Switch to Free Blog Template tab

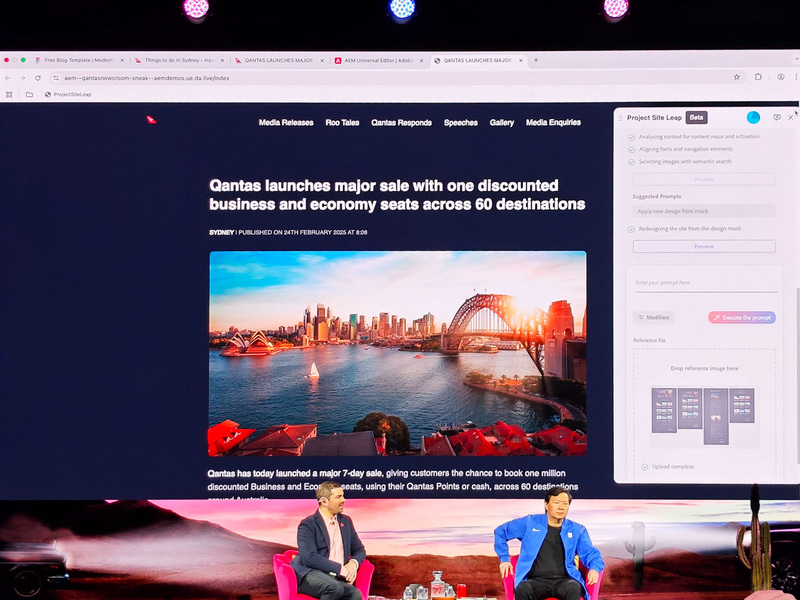(x=78, y=60)
